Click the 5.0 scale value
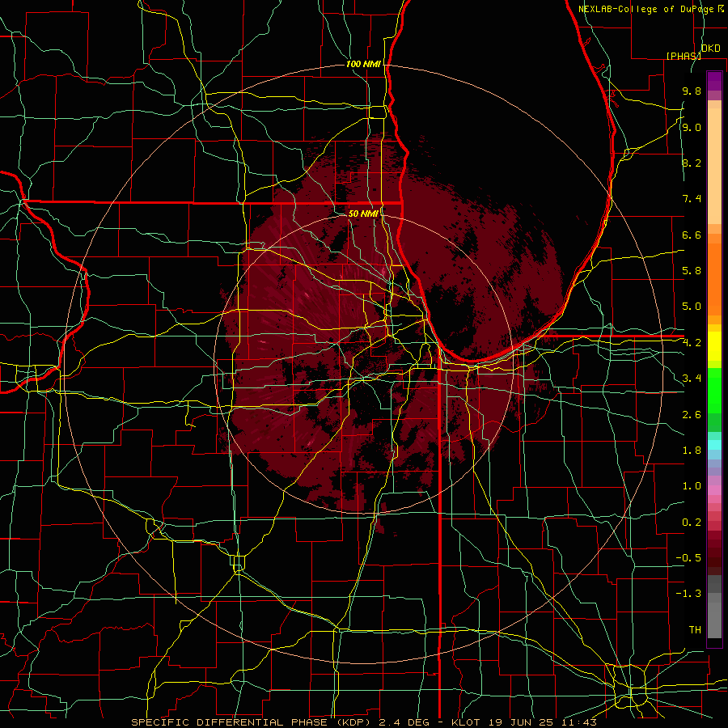Screen dimensions: 728x728 coord(692,307)
